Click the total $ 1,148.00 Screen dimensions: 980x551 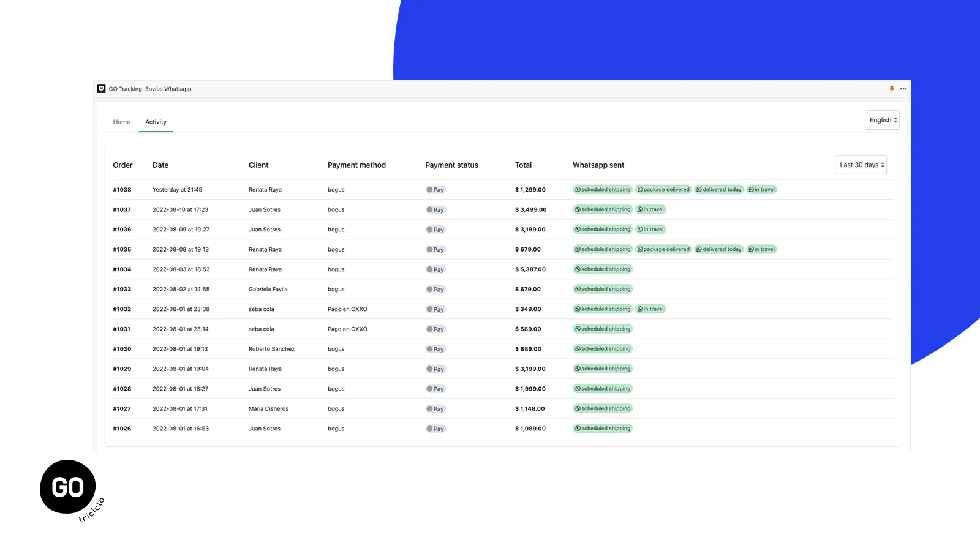(530, 408)
